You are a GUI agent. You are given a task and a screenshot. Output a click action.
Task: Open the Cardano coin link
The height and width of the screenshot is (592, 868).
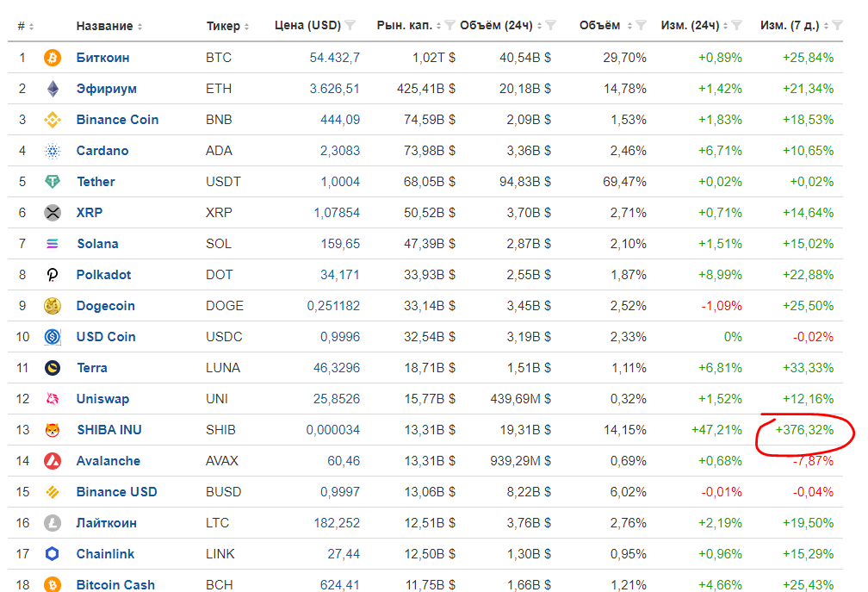point(102,151)
